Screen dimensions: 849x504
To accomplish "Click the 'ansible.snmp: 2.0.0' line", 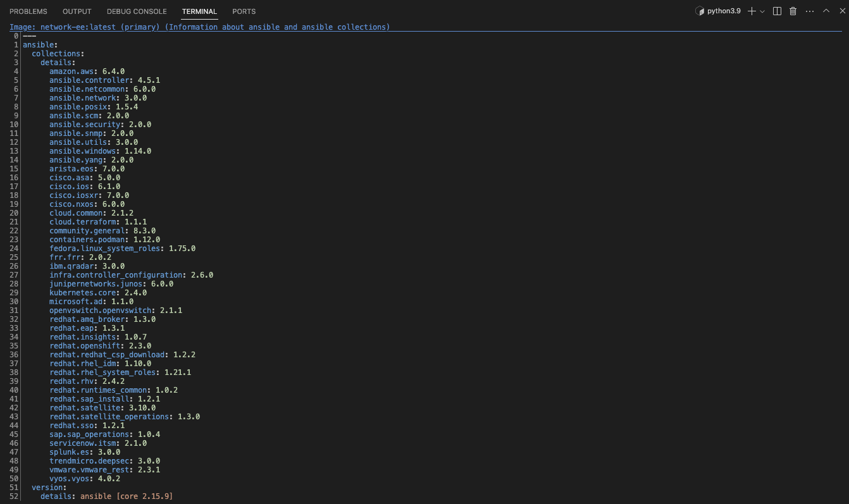I will 92,133.
